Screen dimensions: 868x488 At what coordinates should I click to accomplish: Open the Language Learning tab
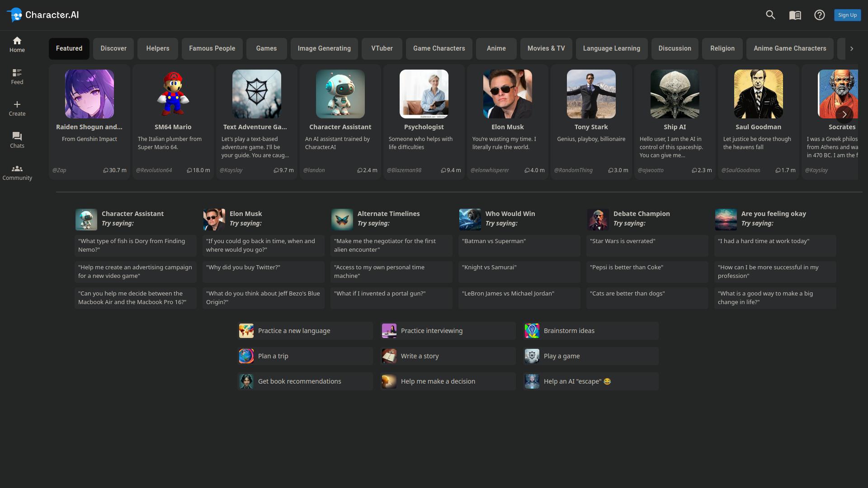[612, 48]
